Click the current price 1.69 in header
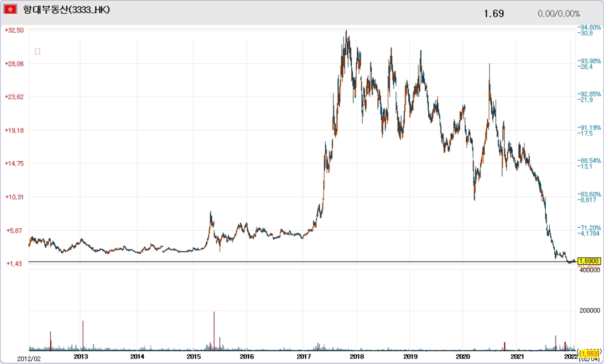This screenshot has width=604, height=364. [x=494, y=14]
